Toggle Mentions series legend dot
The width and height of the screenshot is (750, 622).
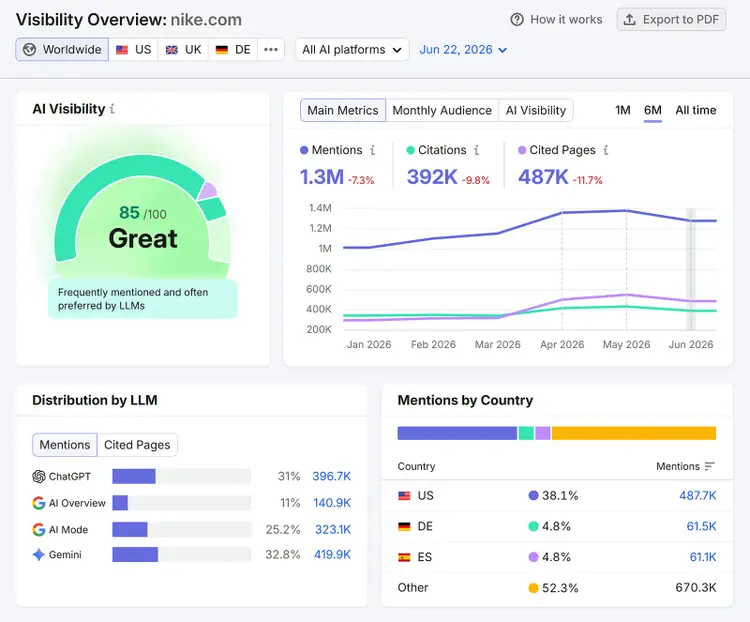click(x=304, y=150)
